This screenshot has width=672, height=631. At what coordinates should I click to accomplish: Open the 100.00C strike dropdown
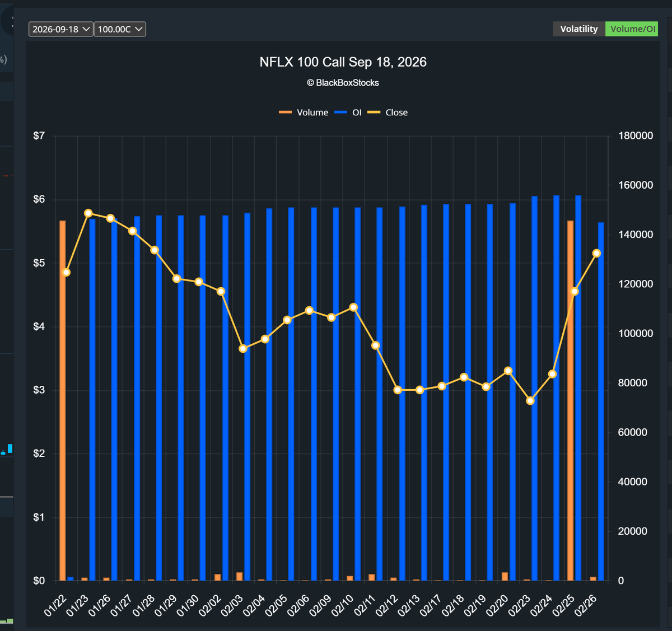120,29
